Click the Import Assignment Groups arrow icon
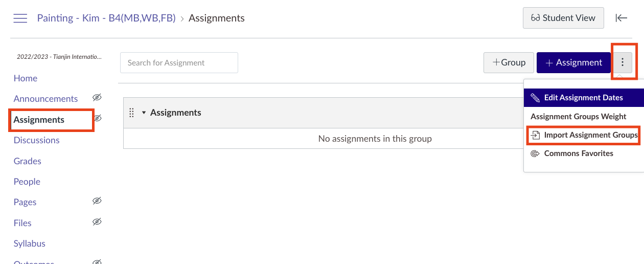 point(535,135)
